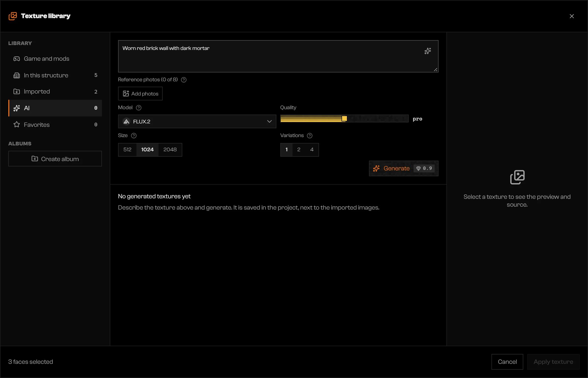Click the credits gem cost badge 0.9
This screenshot has width=588, height=378.
point(424,168)
